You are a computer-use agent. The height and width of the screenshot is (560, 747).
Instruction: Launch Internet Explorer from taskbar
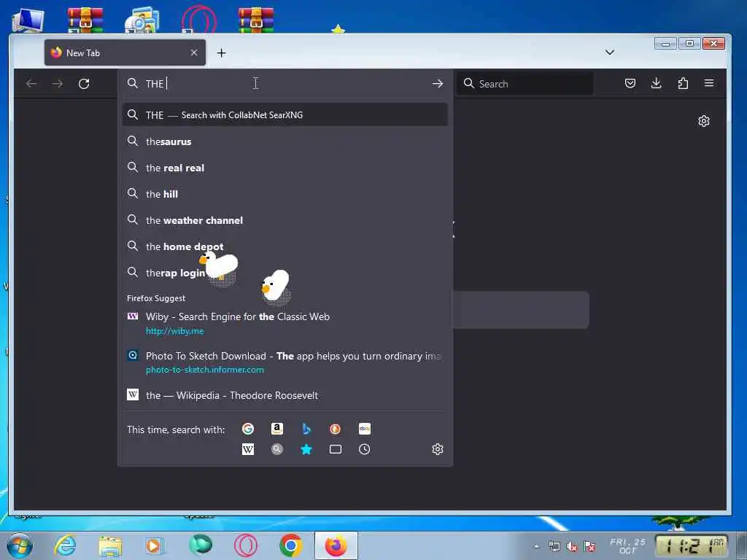click(x=65, y=545)
